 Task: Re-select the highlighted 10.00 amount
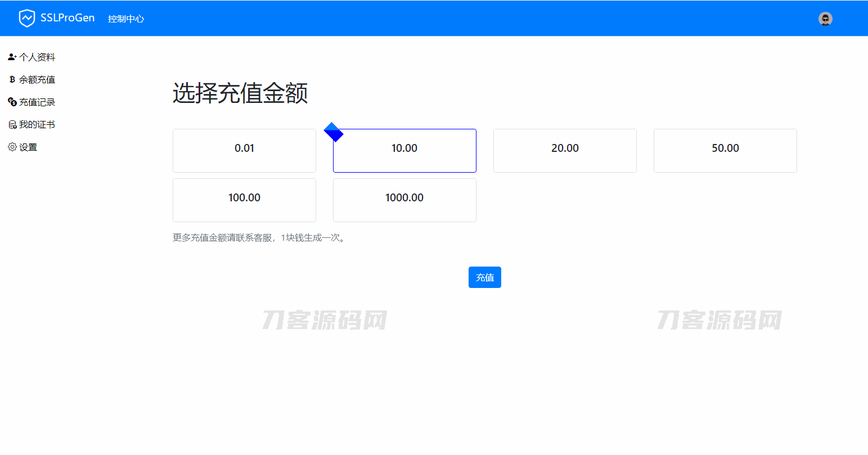coord(404,150)
